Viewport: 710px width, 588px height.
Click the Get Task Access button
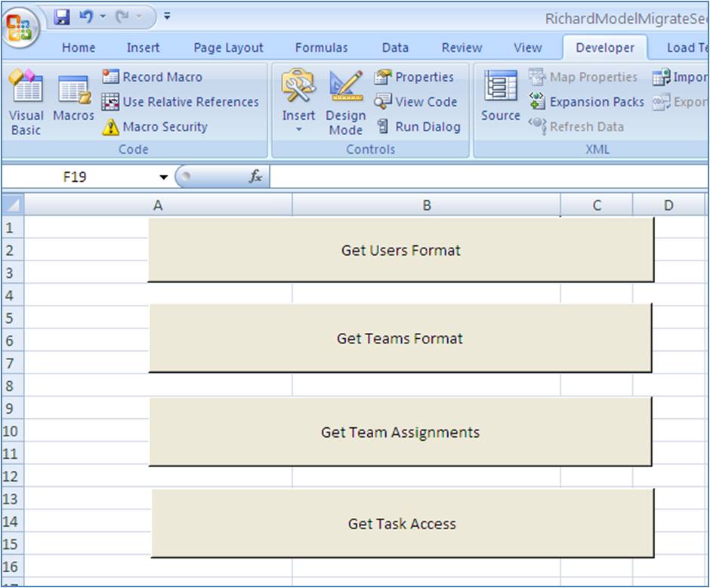402,523
